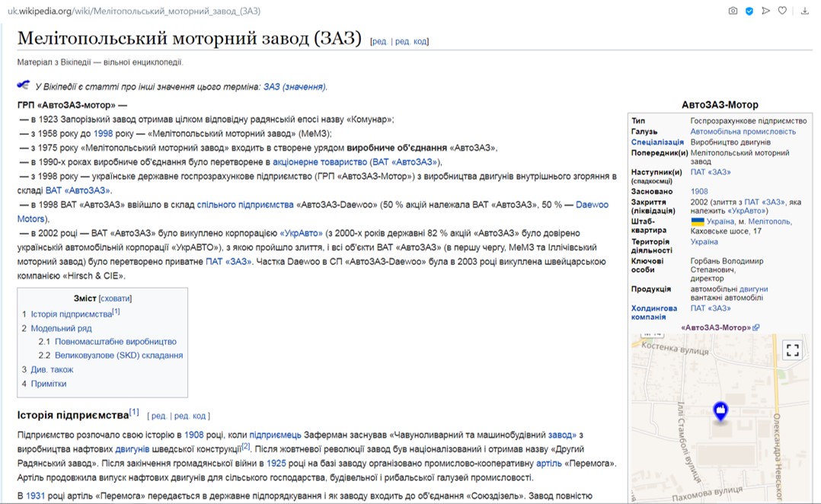Open the 'двигунів' link in the history paragraph
Viewport: 821px width, 504px height.
132,449
